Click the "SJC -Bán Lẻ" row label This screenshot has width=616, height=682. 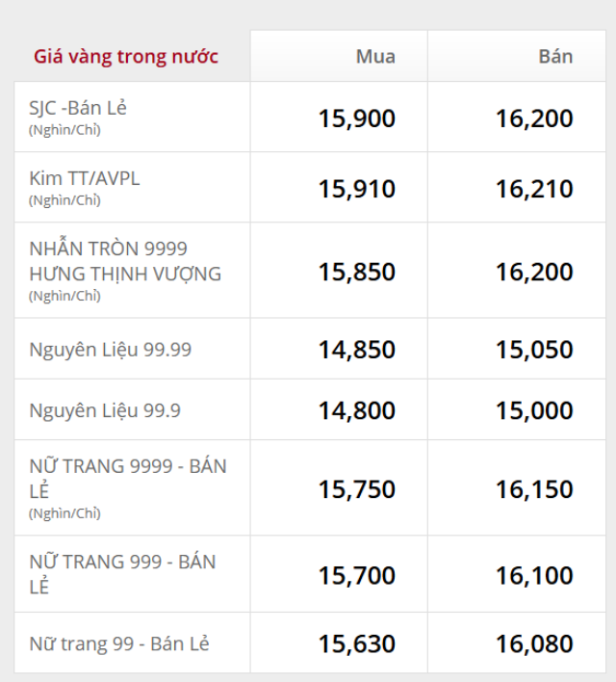78,108
